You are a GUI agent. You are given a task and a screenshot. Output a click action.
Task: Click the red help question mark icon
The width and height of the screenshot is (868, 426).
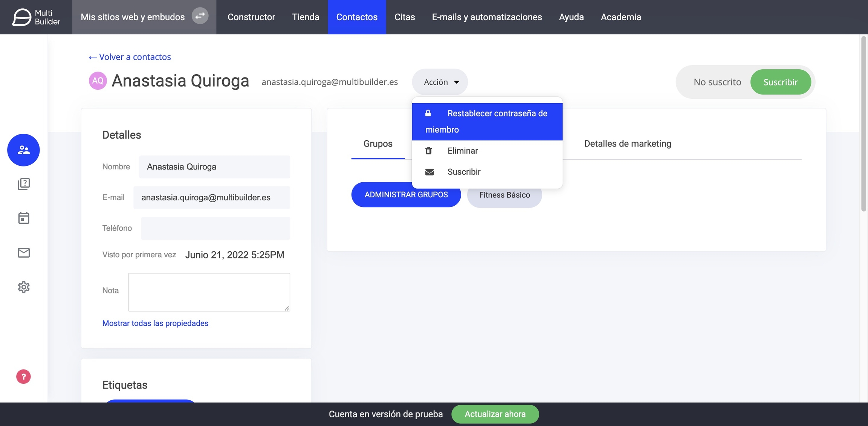23,377
